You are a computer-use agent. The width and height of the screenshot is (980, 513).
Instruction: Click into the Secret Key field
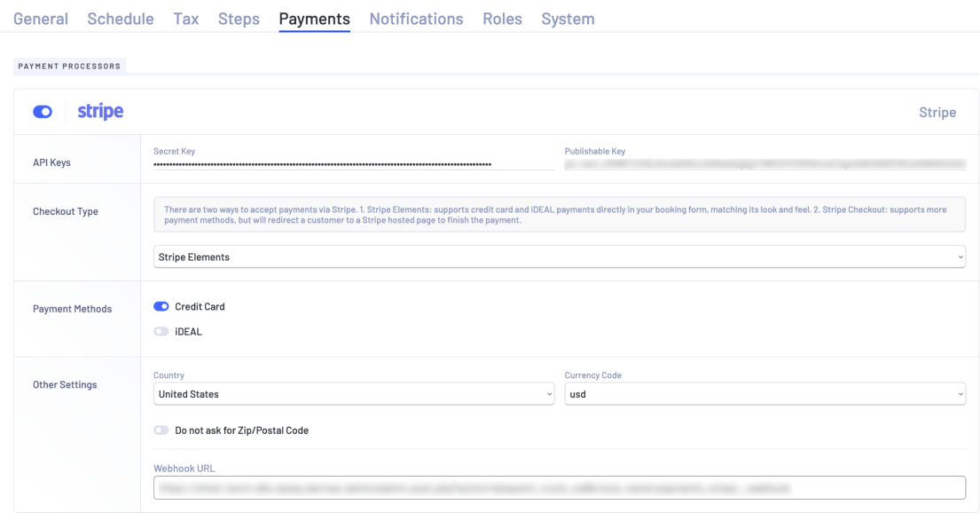[354, 164]
